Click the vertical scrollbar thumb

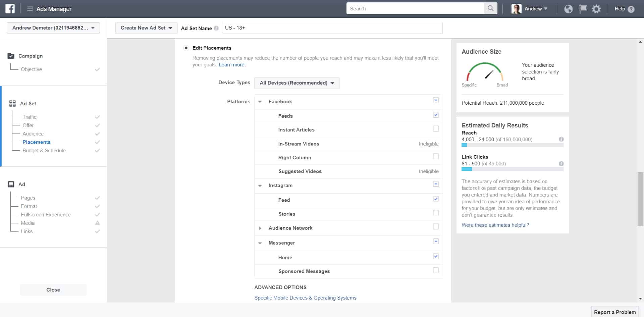point(640,199)
